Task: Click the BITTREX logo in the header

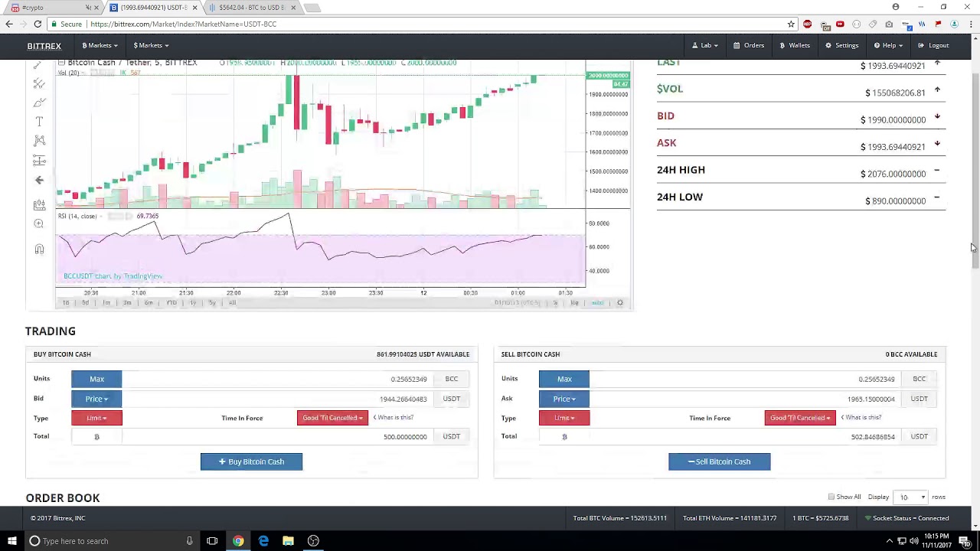Action: [44, 46]
